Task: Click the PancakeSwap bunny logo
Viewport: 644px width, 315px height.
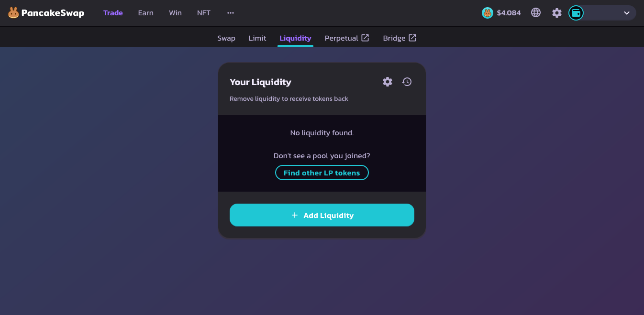Action: pos(13,13)
